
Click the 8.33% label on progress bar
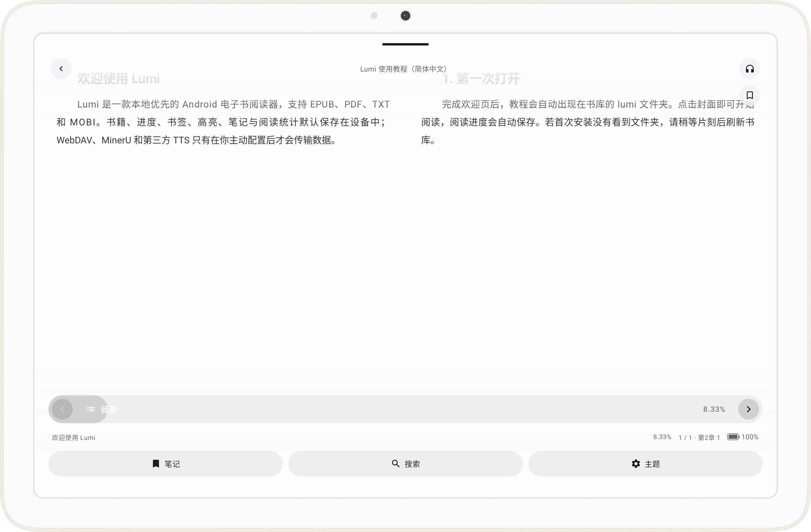tap(714, 409)
